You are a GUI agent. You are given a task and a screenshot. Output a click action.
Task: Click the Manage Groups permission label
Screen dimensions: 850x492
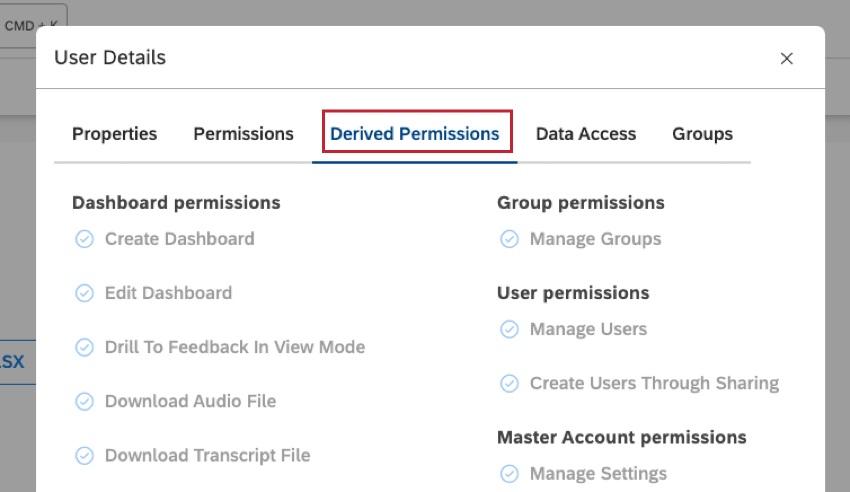coord(595,239)
